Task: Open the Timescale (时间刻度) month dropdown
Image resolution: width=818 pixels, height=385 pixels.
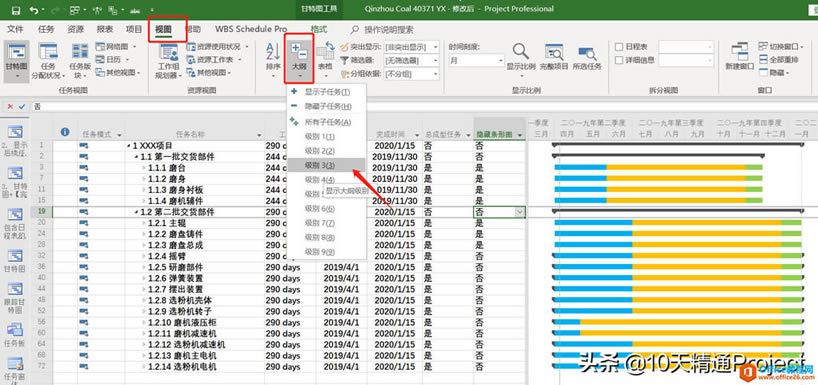Action: 476,61
